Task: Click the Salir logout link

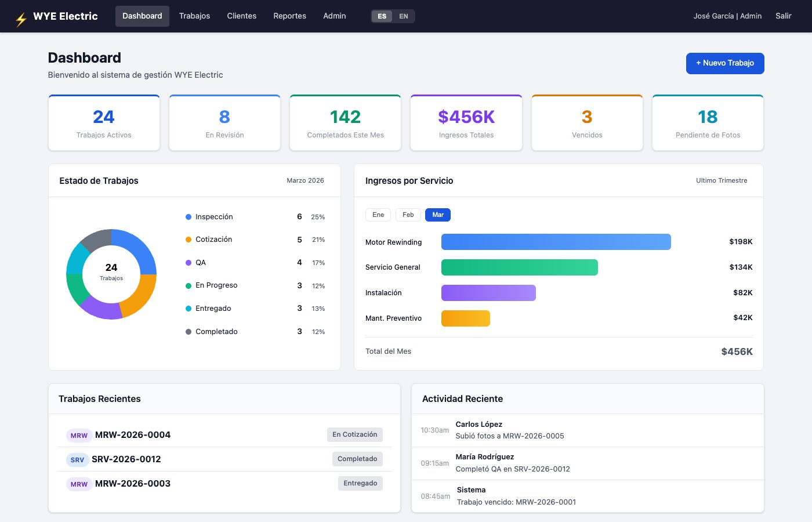Action: click(x=784, y=16)
